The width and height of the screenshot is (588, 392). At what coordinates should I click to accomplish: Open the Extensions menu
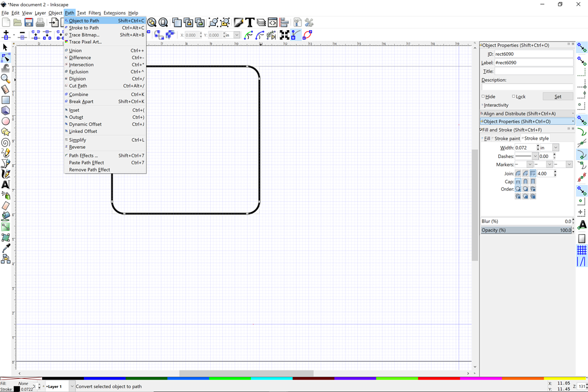coord(114,12)
